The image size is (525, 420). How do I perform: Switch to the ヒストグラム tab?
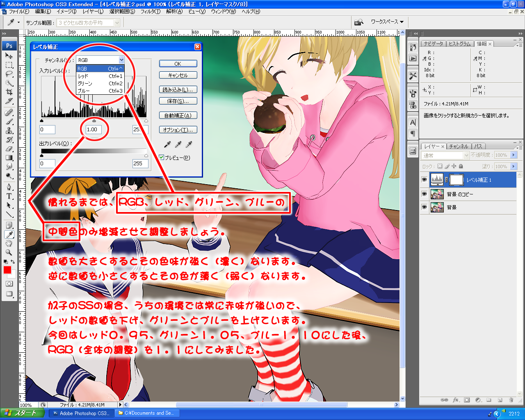click(459, 44)
